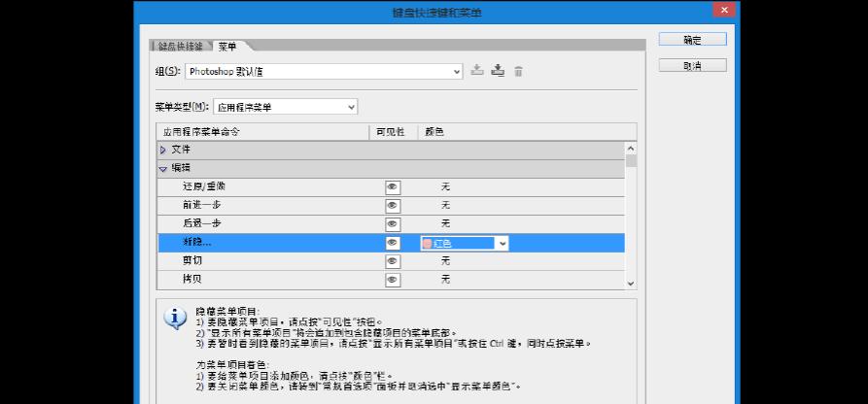Toggle visibility eye for 前进一步
868x404 pixels.
click(x=393, y=205)
